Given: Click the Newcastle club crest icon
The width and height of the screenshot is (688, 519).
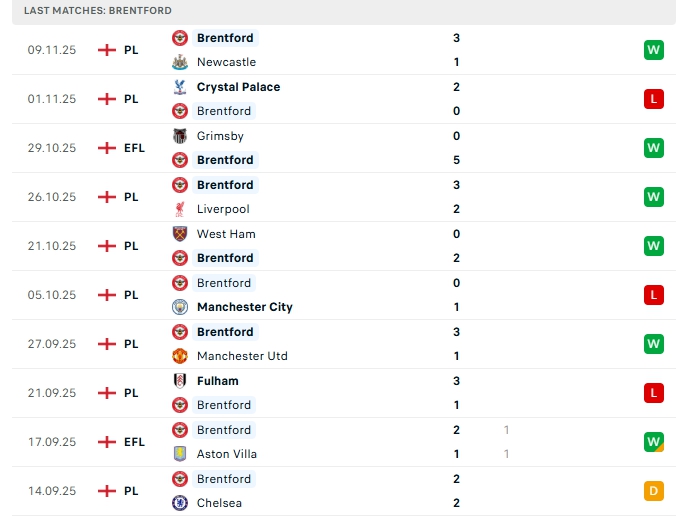Looking at the screenshot, I should point(180,62).
